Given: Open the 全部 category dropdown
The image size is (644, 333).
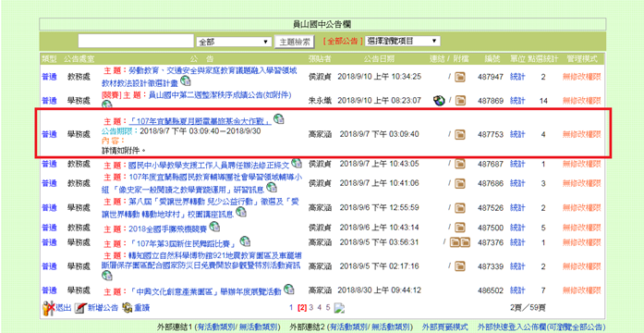Looking at the screenshot, I should coord(234,42).
